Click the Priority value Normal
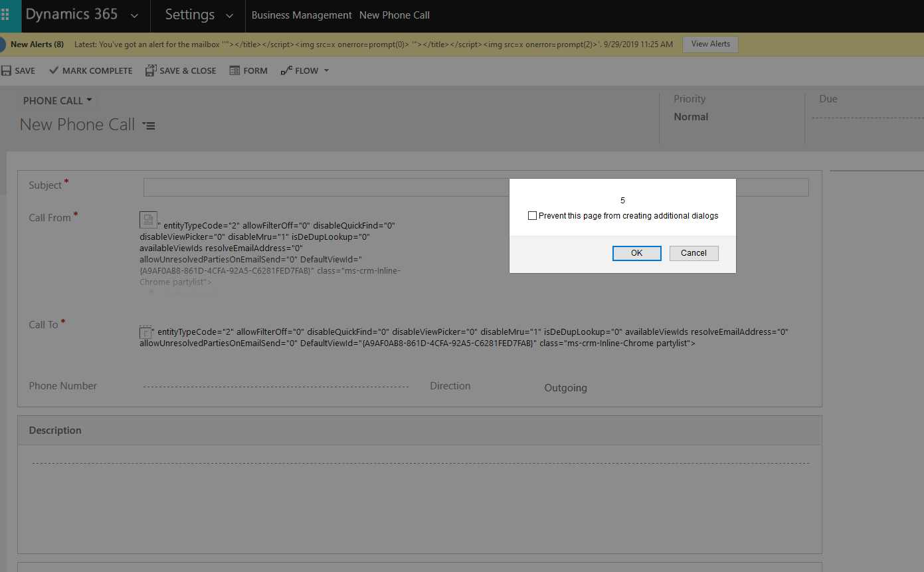The height and width of the screenshot is (572, 924). pyautogui.click(x=691, y=117)
